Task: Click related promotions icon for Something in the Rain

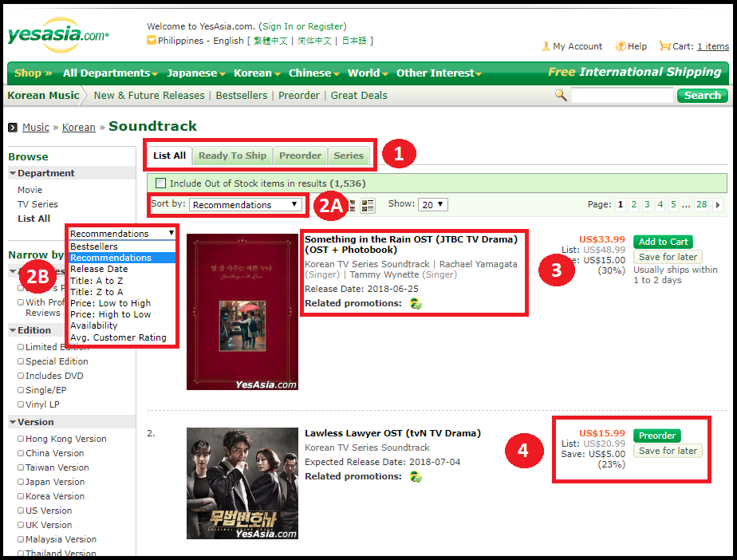Action: point(416,304)
